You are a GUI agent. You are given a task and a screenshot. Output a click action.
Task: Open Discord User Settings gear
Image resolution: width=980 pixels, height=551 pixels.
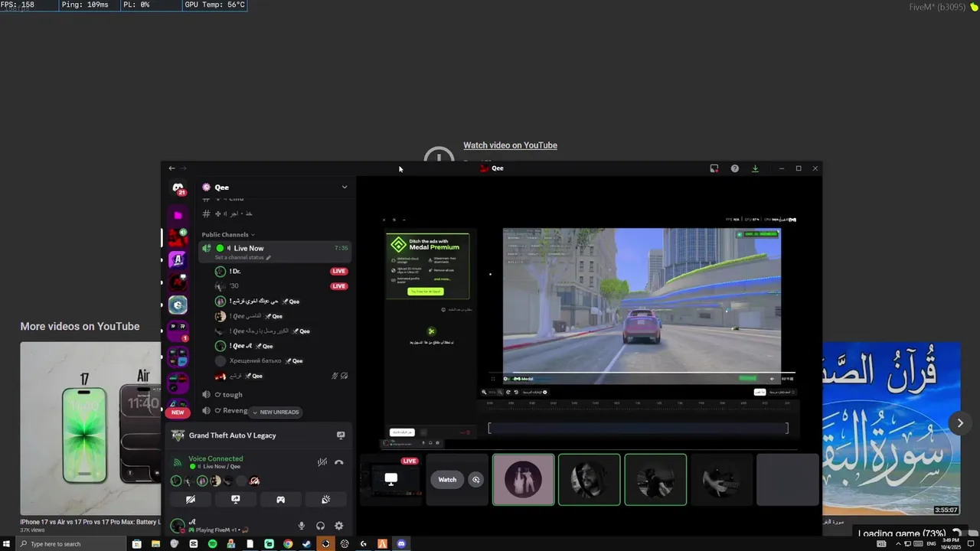tap(339, 526)
